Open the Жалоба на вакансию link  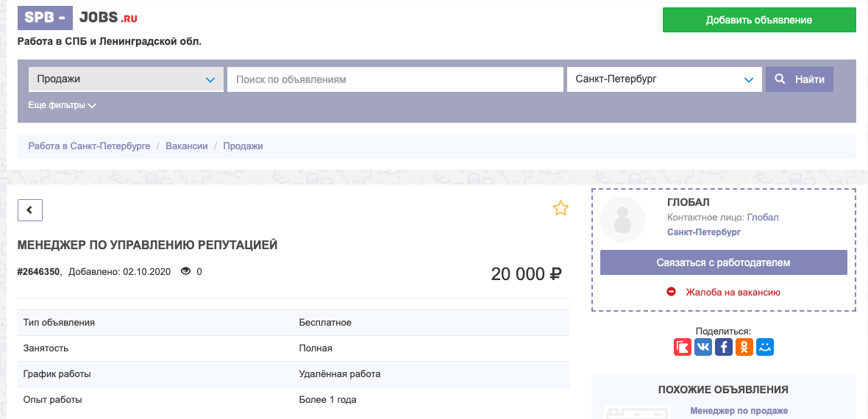733,292
